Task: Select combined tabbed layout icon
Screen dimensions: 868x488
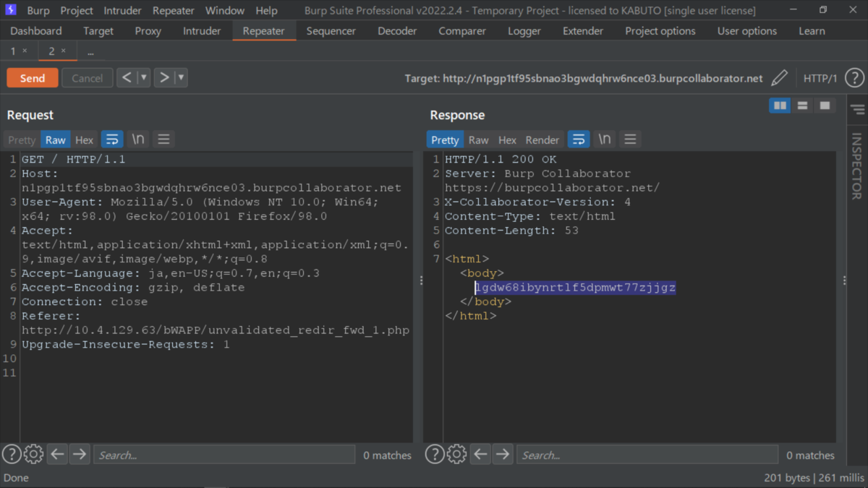Action: (825, 106)
